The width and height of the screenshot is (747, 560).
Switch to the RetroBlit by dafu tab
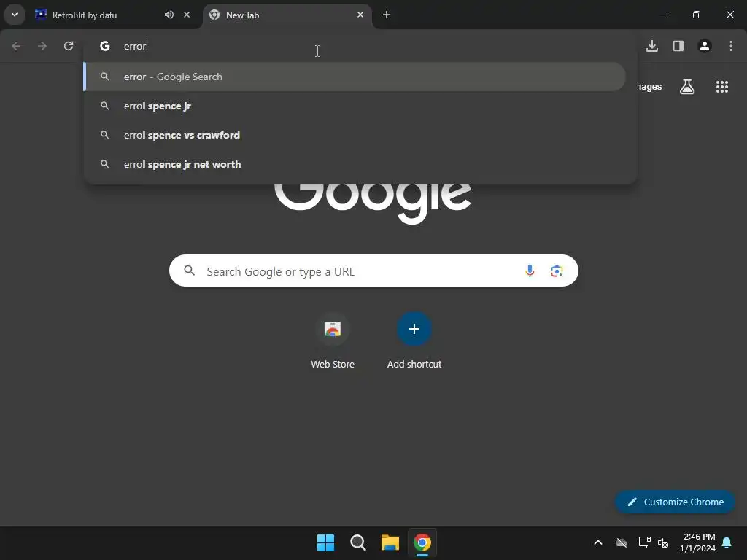113,15
